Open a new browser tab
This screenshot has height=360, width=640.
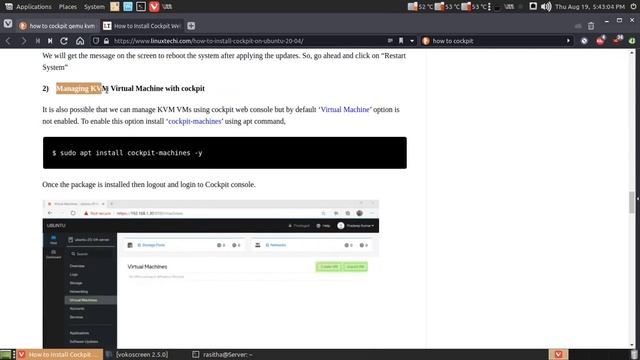tap(191, 26)
